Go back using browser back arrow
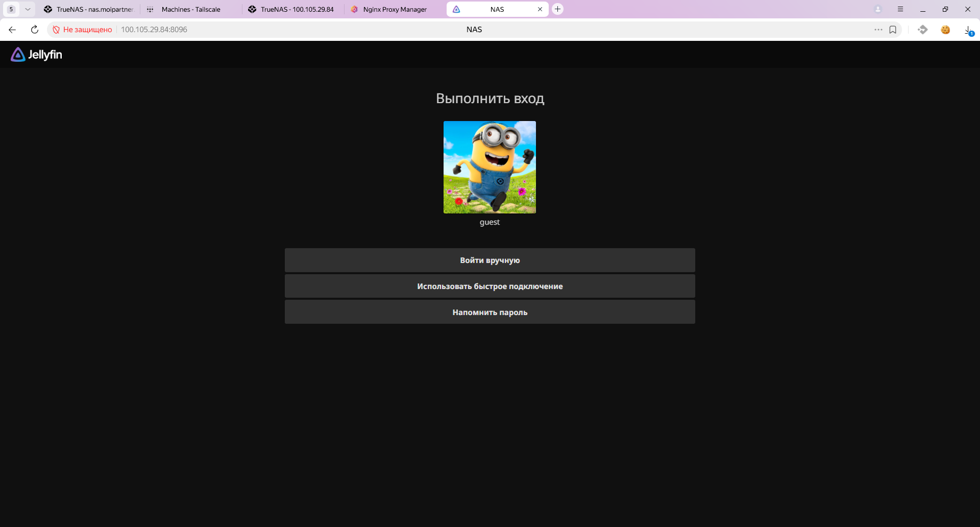The width and height of the screenshot is (980, 527). coord(12,30)
